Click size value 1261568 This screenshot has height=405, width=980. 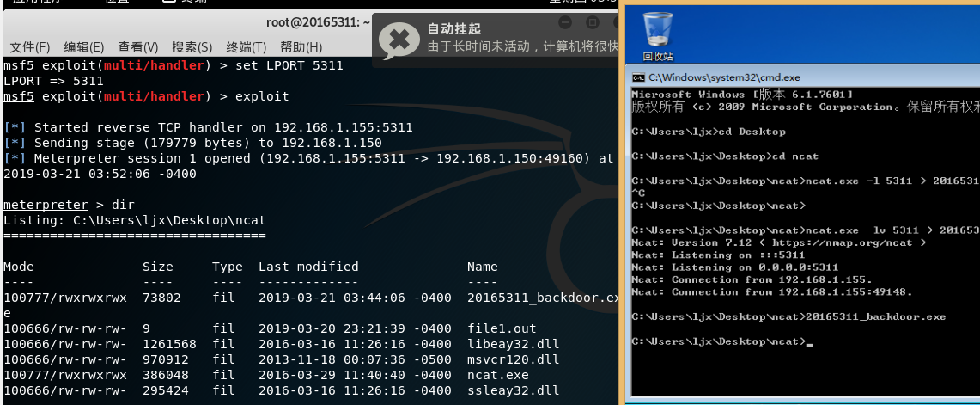[169, 344]
